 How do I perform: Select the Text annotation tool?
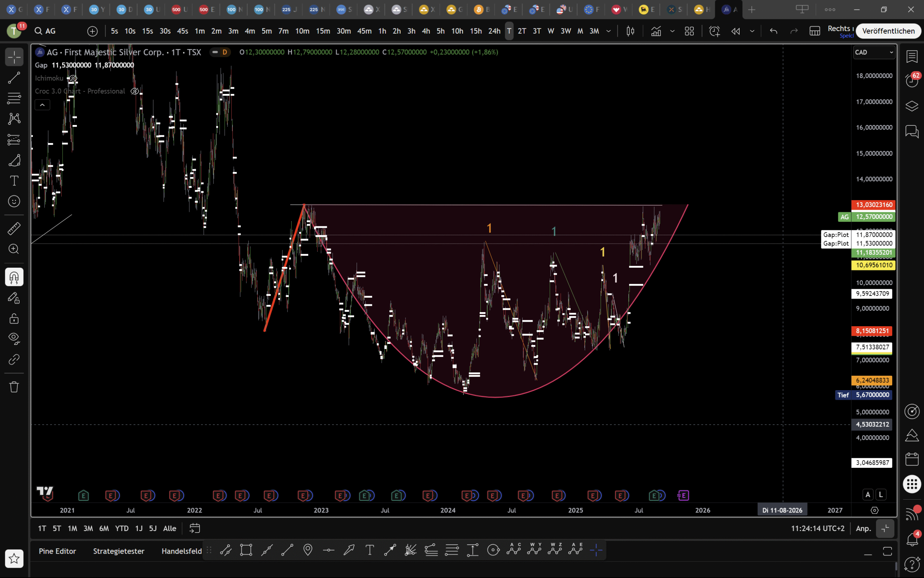point(14,180)
